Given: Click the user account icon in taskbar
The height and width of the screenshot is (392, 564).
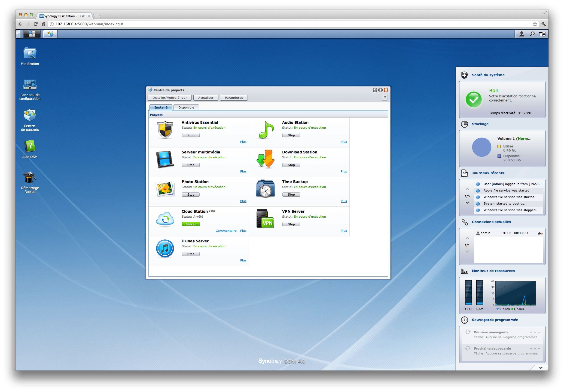Looking at the screenshot, I should (x=522, y=34).
